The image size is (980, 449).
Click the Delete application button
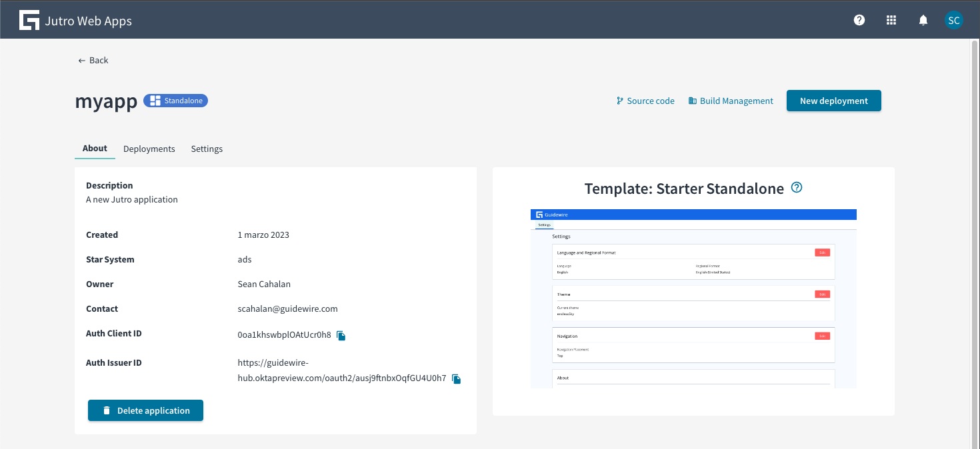coord(145,410)
